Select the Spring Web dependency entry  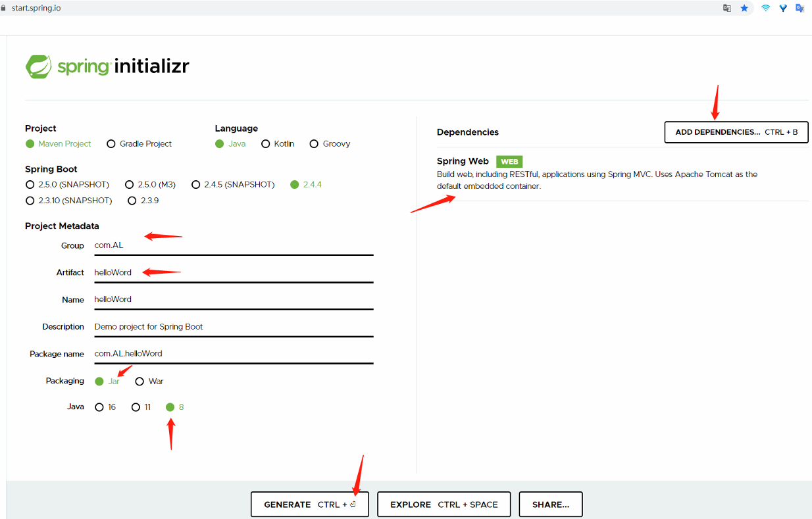(622, 174)
